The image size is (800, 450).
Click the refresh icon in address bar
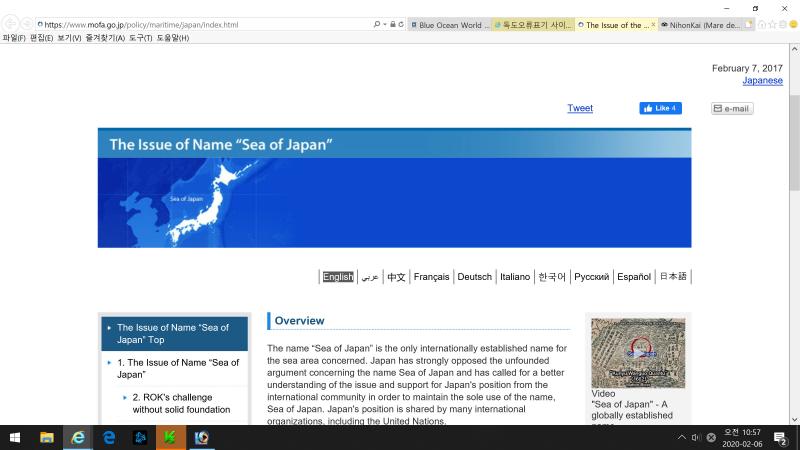pos(402,24)
